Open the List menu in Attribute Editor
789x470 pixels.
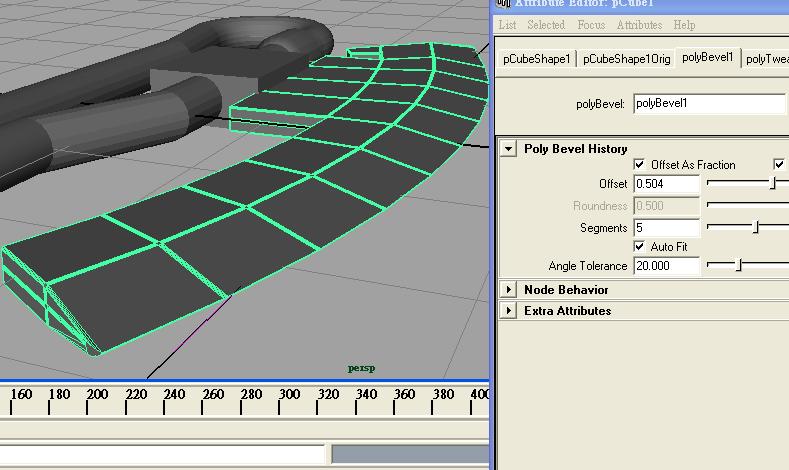(507, 25)
